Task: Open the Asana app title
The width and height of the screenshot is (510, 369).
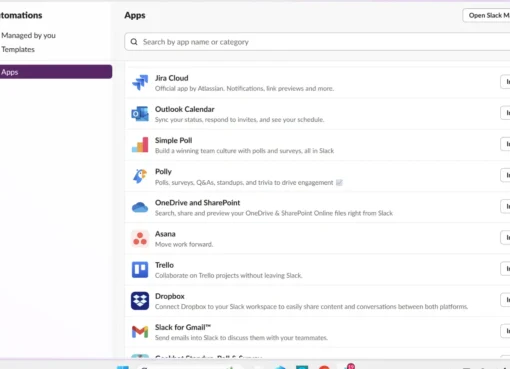Action: (x=165, y=234)
